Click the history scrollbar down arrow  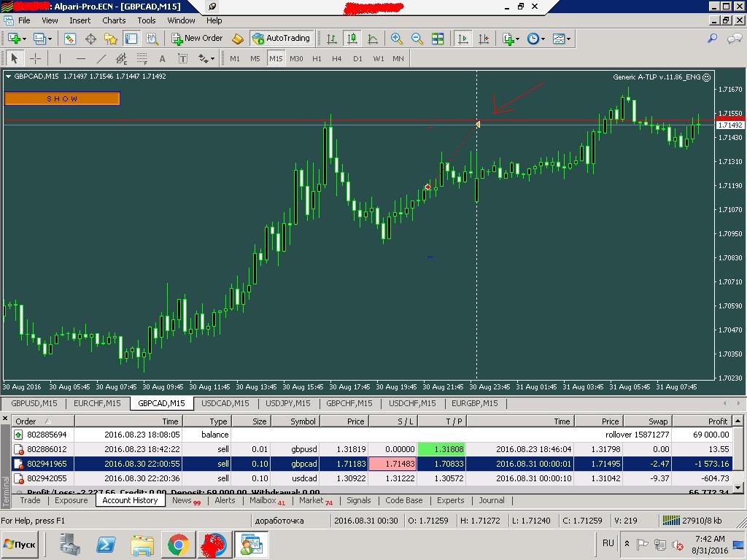click(738, 488)
